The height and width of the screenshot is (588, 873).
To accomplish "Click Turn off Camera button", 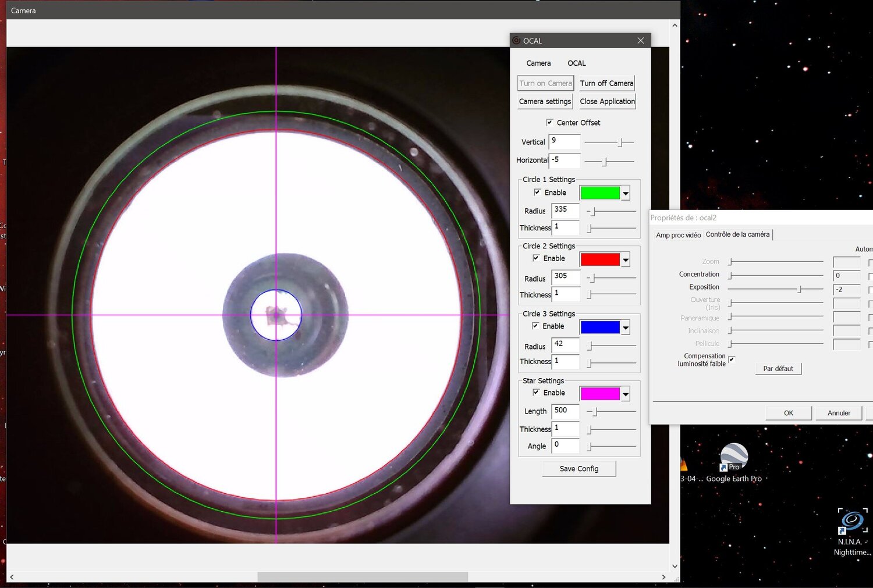I will (x=606, y=83).
